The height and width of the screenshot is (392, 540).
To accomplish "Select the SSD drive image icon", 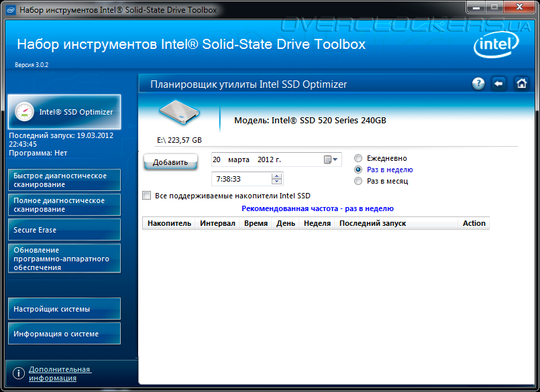I will 179,112.
